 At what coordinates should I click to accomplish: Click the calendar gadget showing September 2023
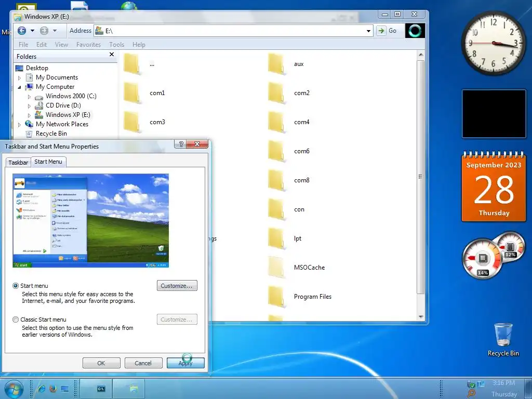494,187
